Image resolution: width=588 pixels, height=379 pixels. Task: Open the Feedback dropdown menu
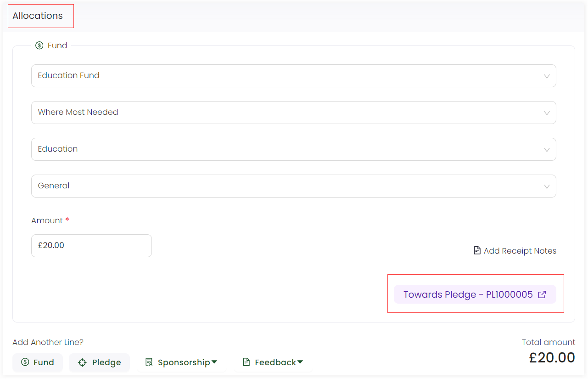click(x=273, y=362)
